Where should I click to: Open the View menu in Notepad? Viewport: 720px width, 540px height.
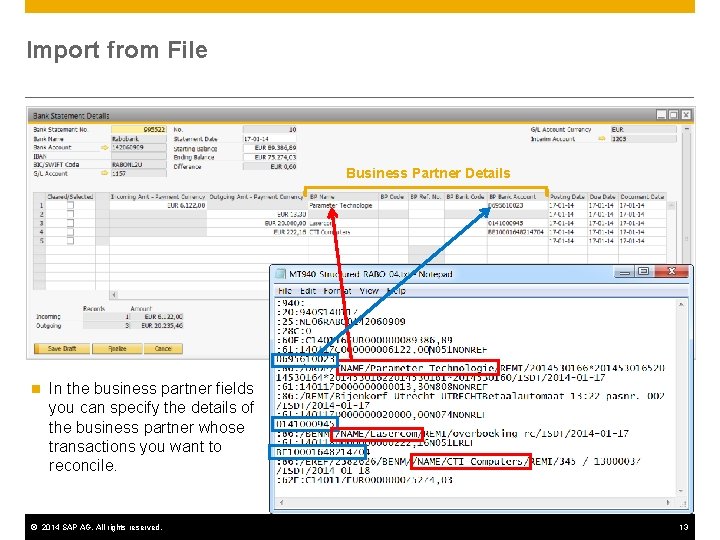coord(369,291)
